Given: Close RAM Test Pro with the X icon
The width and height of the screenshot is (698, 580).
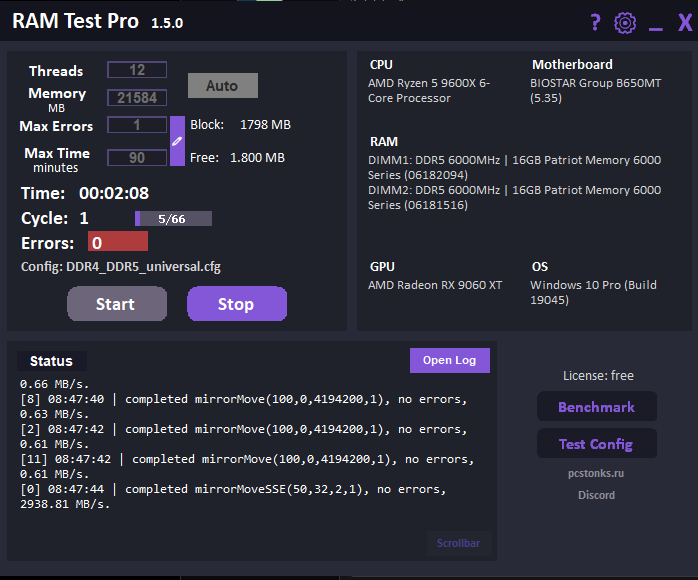Looking at the screenshot, I should [685, 22].
